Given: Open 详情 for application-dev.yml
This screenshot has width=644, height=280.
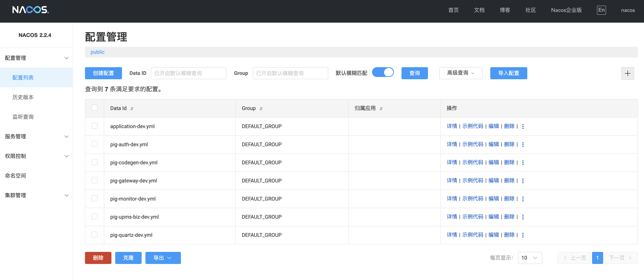Looking at the screenshot, I should (x=452, y=126).
